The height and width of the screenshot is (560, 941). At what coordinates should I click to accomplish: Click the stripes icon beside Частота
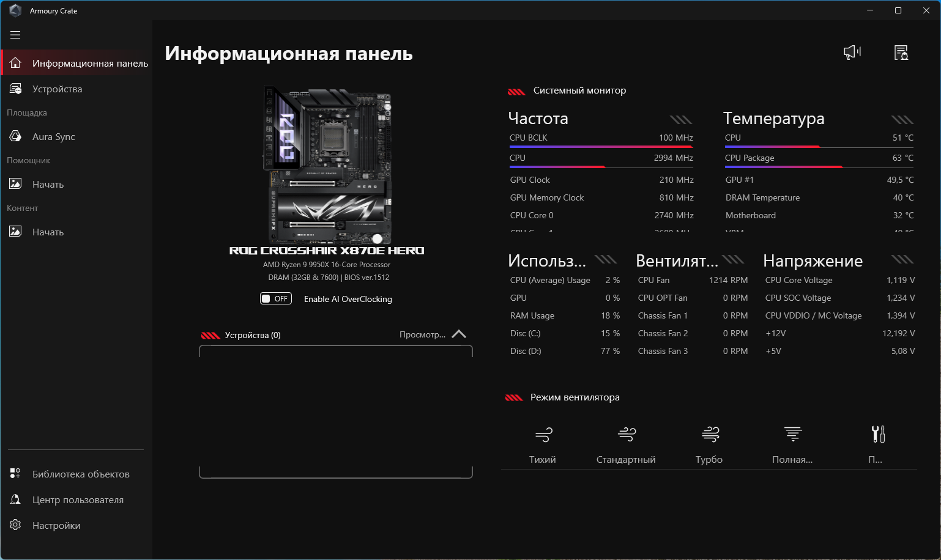(681, 120)
